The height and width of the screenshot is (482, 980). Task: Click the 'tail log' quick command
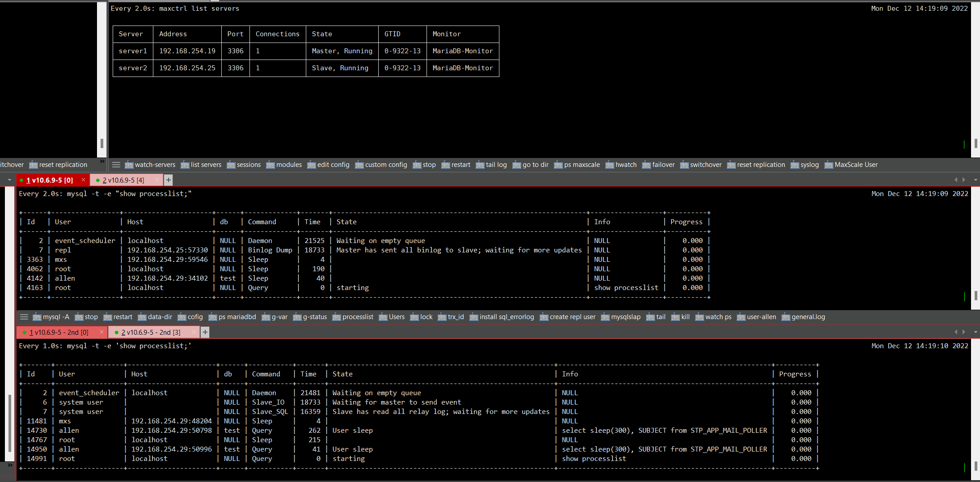pyautogui.click(x=491, y=165)
